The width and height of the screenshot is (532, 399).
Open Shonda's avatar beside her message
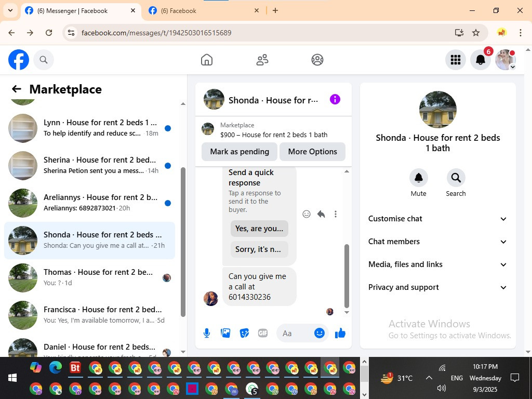point(211,299)
